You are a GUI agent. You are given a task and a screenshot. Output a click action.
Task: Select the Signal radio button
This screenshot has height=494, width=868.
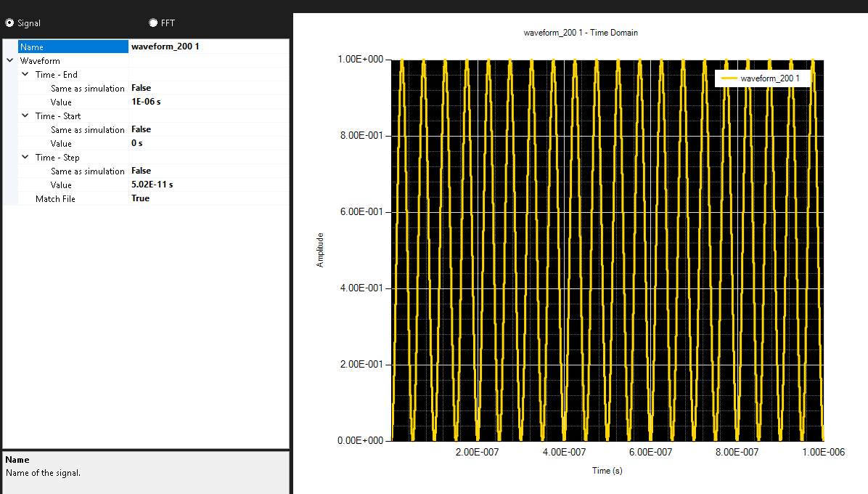tap(10, 23)
